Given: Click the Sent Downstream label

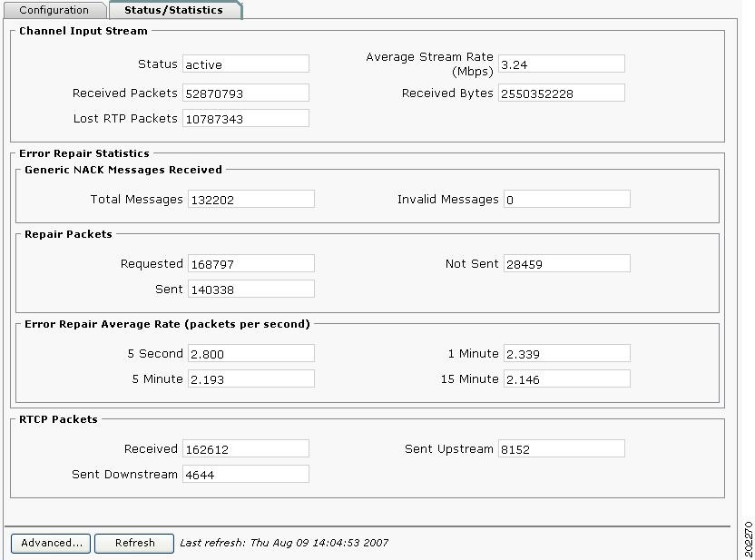Looking at the screenshot, I should pyautogui.click(x=124, y=475).
